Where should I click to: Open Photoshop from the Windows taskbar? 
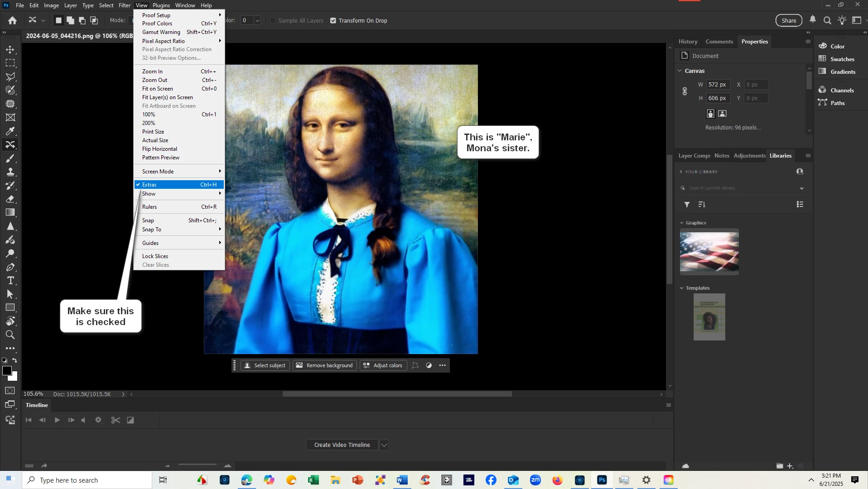tap(602, 480)
